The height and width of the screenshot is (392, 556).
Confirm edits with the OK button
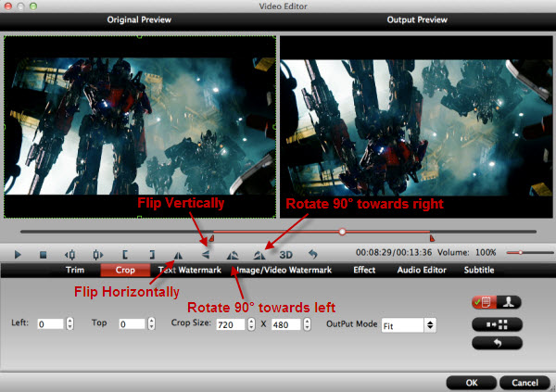[x=472, y=383]
